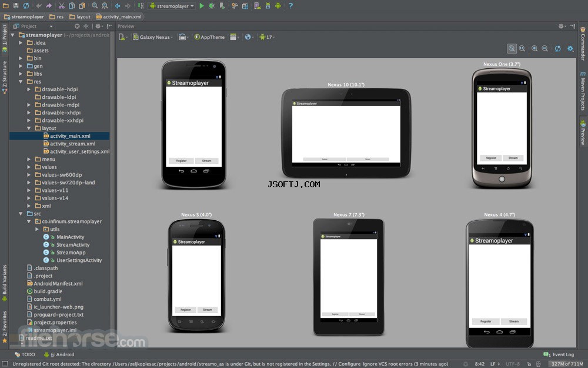This screenshot has width=588, height=368.
Task: Click the Paste icon
Action: pos(82,6)
